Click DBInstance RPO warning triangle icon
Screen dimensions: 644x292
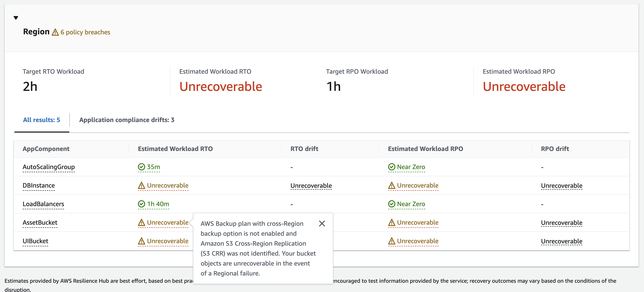(x=391, y=185)
